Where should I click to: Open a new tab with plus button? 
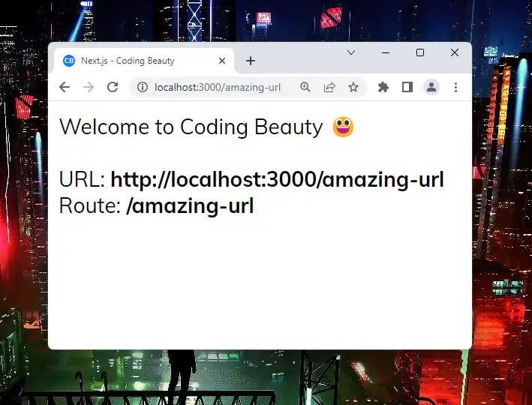pyautogui.click(x=251, y=61)
